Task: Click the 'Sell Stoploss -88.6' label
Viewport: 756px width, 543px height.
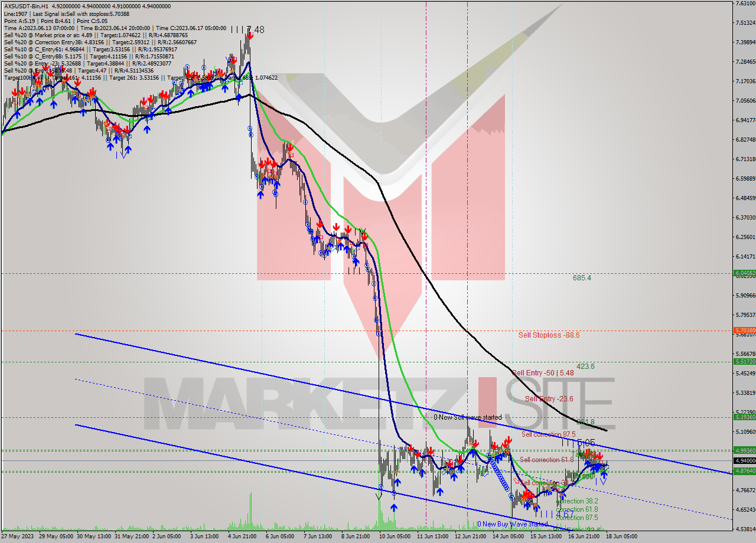Action: click(x=549, y=335)
